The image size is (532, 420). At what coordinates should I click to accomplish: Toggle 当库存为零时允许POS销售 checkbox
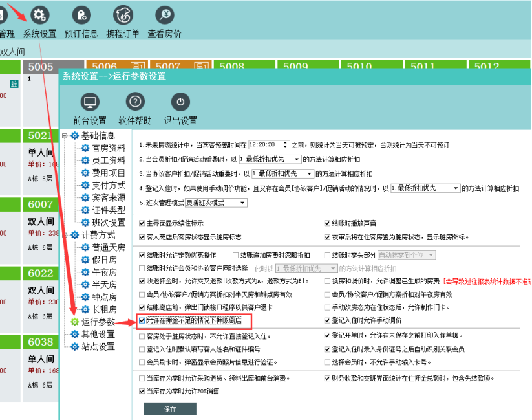tap(142, 392)
